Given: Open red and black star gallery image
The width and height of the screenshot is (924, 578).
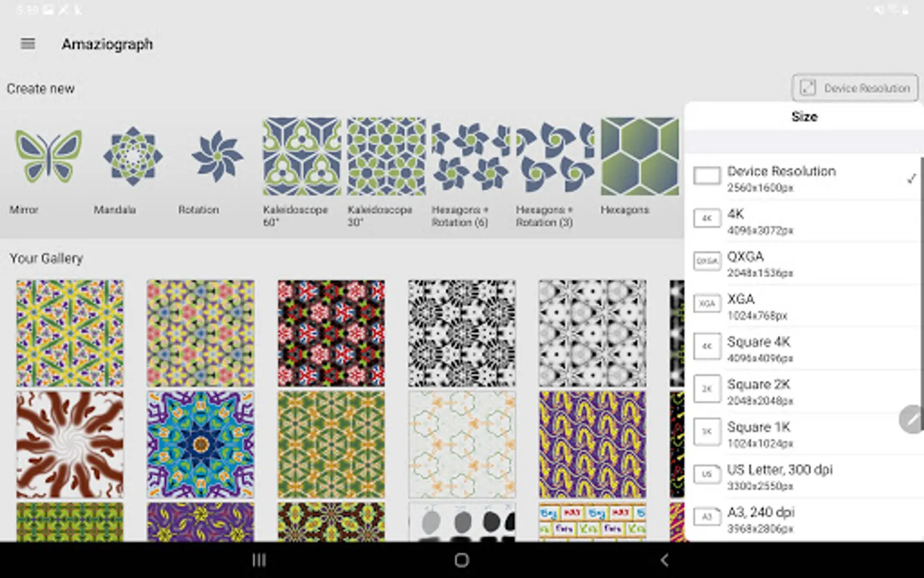Looking at the screenshot, I should tap(331, 333).
